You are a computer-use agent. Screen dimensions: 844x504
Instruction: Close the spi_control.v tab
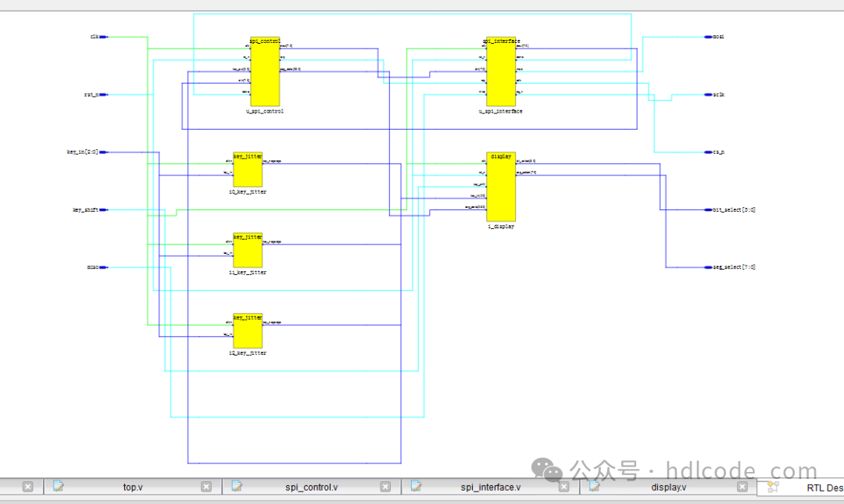pos(385,487)
